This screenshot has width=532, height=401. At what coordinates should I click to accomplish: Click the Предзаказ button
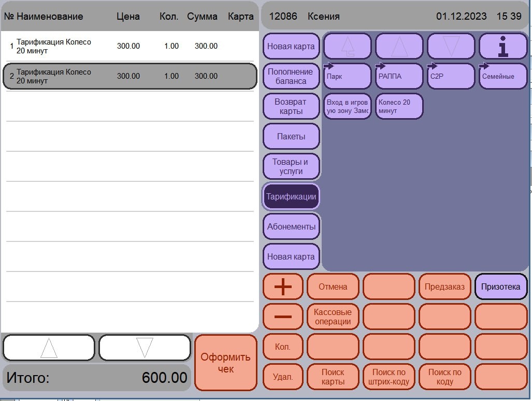[x=445, y=287]
